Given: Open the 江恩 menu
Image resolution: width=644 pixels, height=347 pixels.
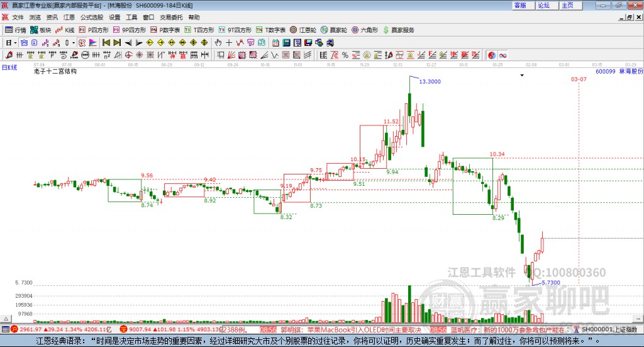Looking at the screenshot, I should 69,17.
